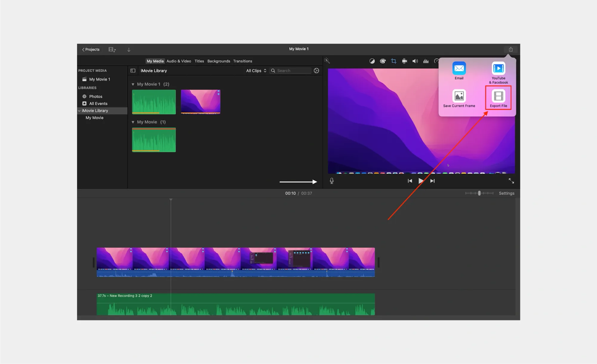Toggle fullscreen playback with the expand arrows
Viewport: 597px width, 364px height.
(511, 181)
